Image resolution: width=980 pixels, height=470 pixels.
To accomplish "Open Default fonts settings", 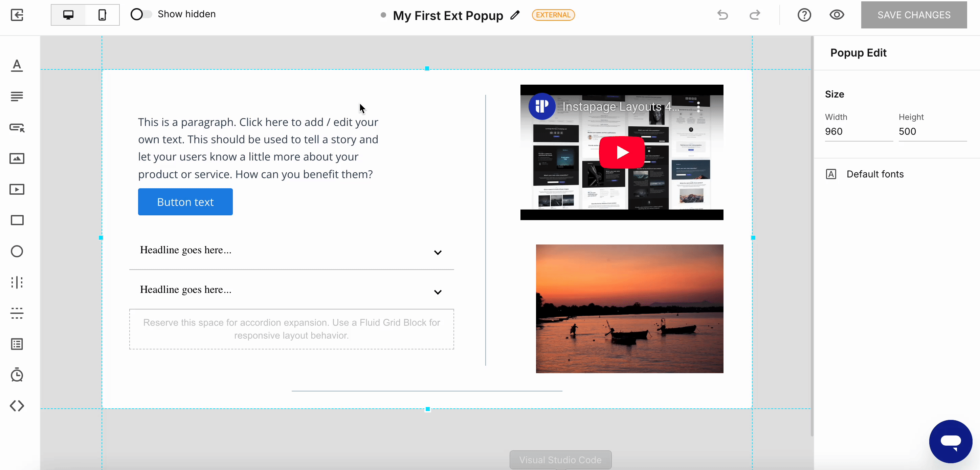I will 875,174.
